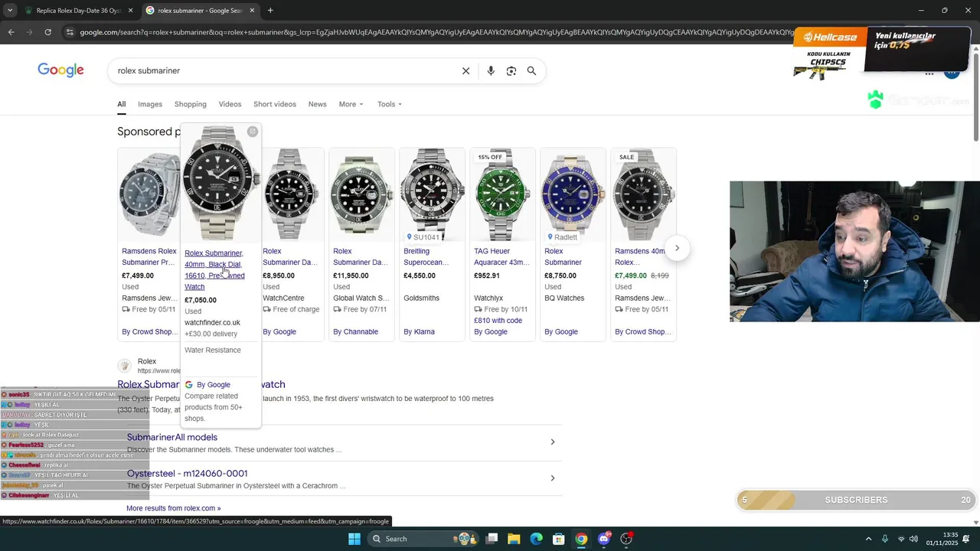This screenshot has width=980, height=551.
Task: Select the All results tab
Action: (x=122, y=104)
